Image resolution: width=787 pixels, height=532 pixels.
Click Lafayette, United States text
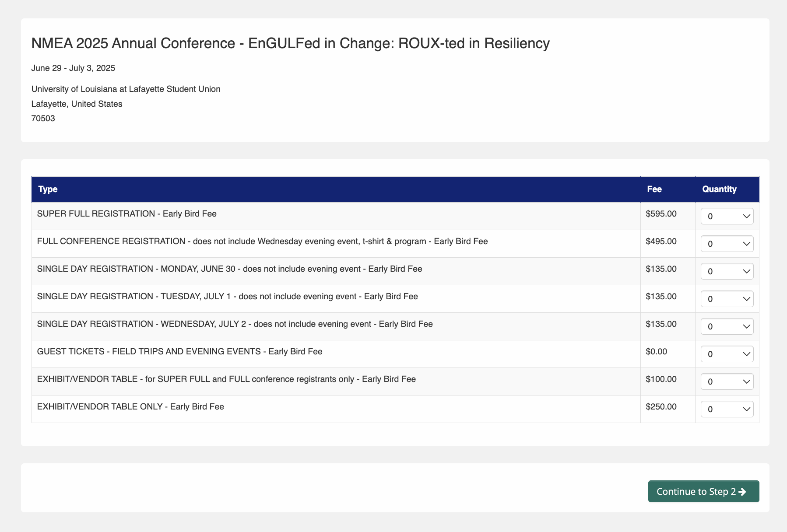point(77,104)
